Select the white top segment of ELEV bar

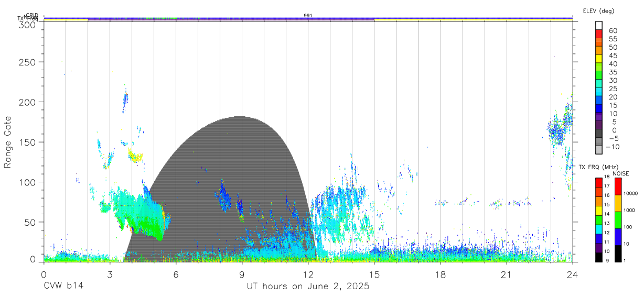coord(599,25)
